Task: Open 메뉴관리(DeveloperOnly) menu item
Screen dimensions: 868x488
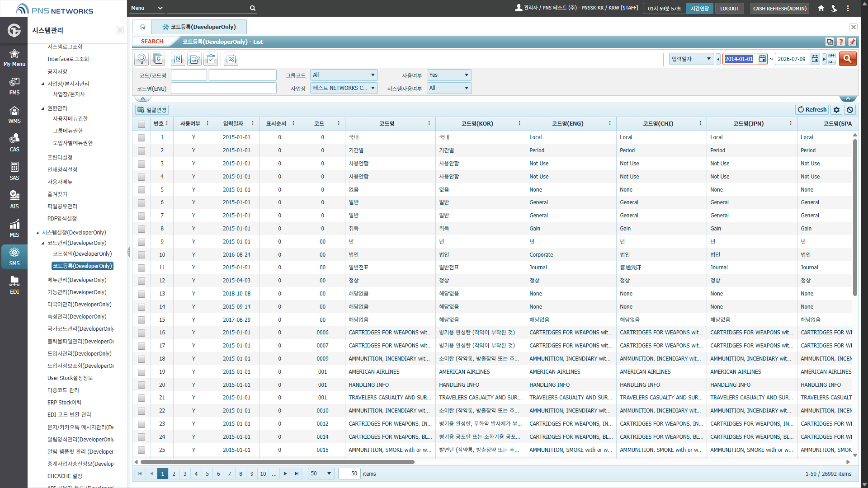Action: 77,280
